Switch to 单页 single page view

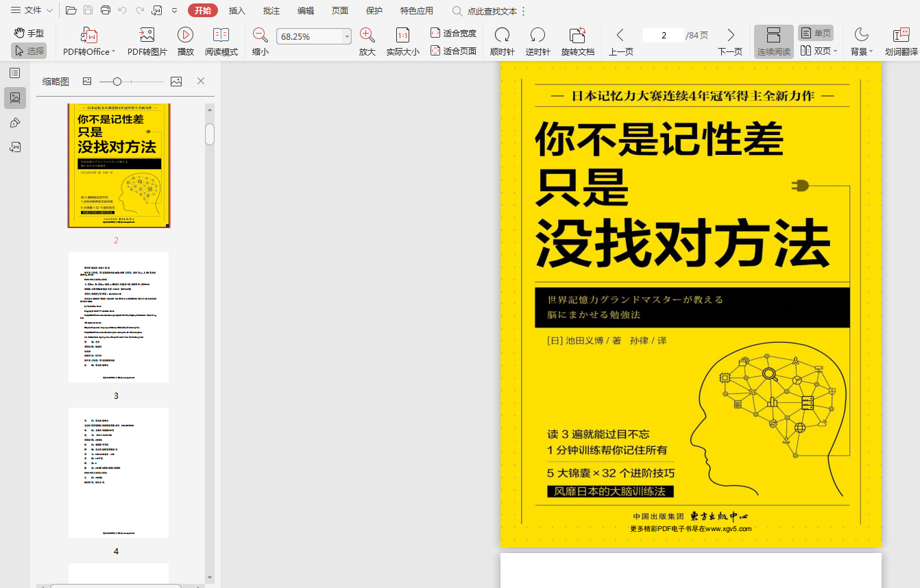point(816,33)
